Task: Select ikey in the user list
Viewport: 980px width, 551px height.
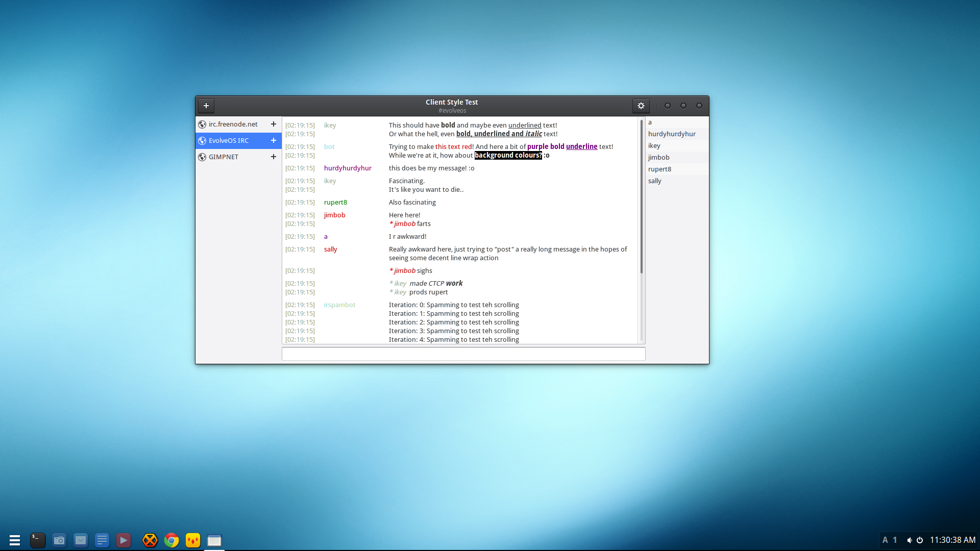Action: (677, 146)
